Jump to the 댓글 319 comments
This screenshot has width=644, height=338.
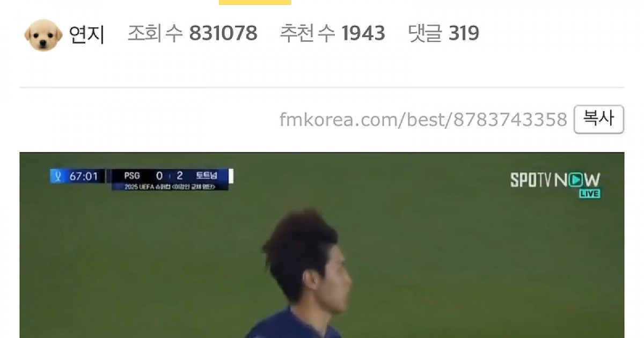pos(443,34)
